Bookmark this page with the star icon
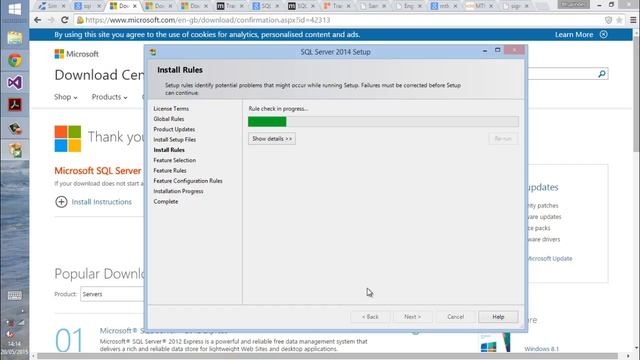Screen dimensions: 640x360 pos(619,20)
